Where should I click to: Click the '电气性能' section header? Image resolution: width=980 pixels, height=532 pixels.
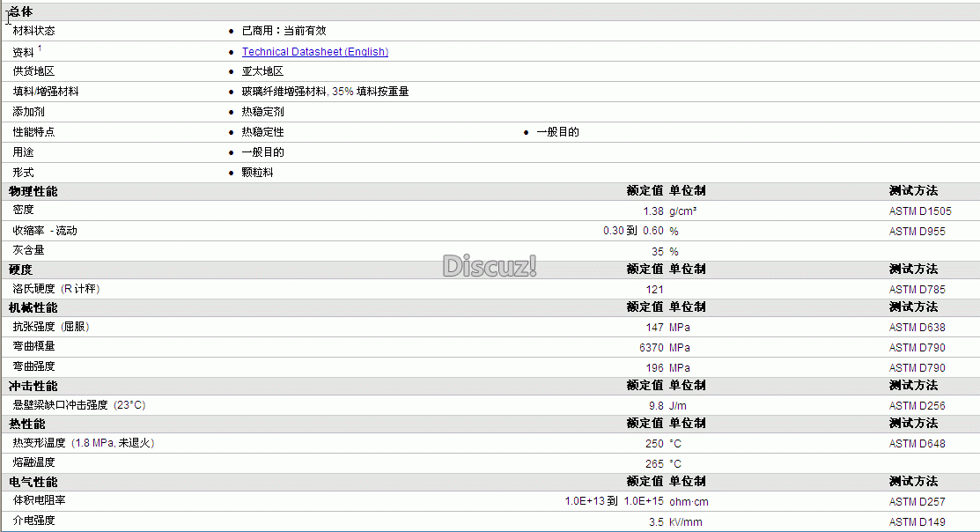[x=33, y=482]
